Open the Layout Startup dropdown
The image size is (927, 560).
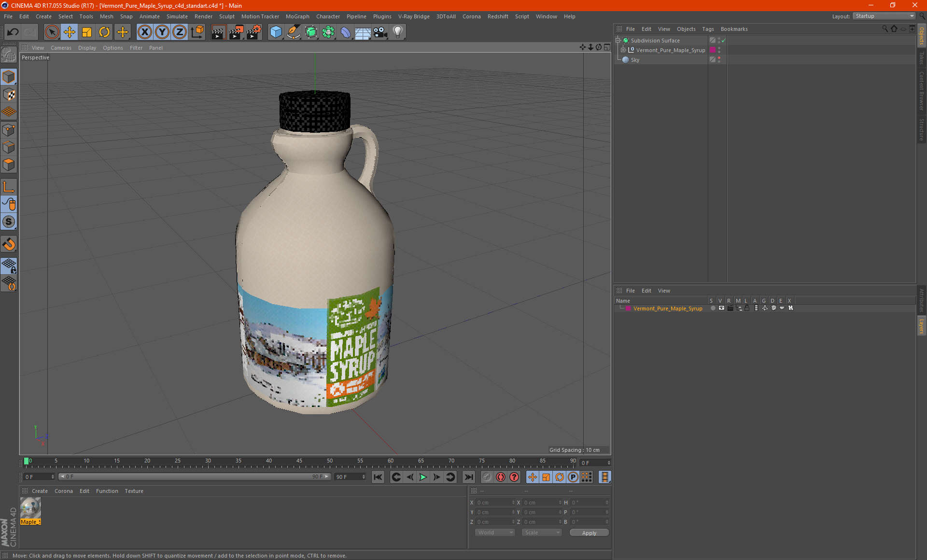pos(884,16)
